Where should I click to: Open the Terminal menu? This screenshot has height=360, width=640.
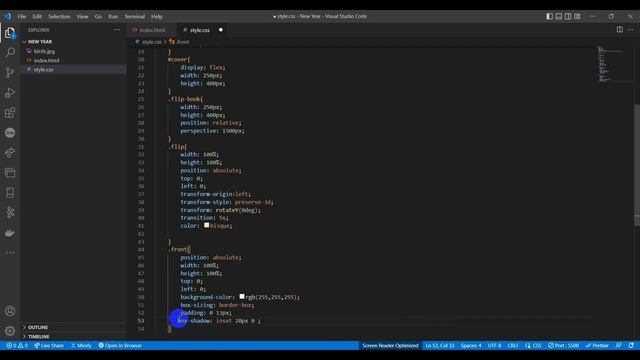135,16
